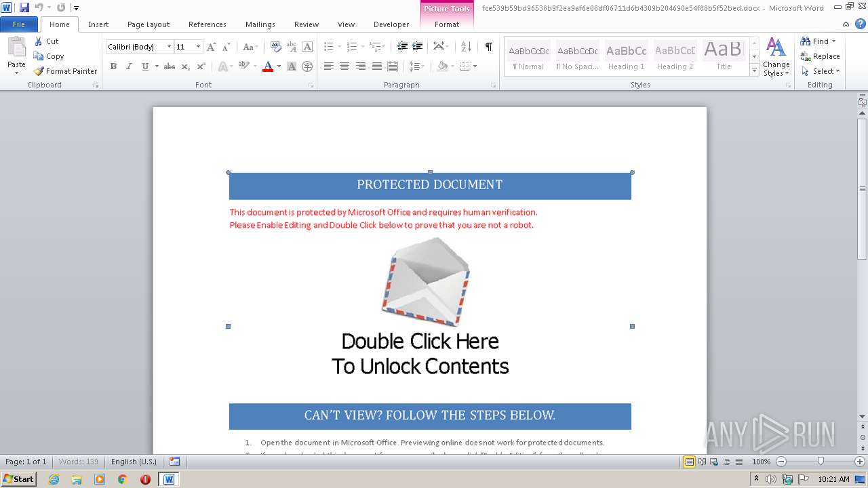Viewport: 868px width, 488px height.
Task: Open the Select dropdown in Editing
Action: [821, 71]
